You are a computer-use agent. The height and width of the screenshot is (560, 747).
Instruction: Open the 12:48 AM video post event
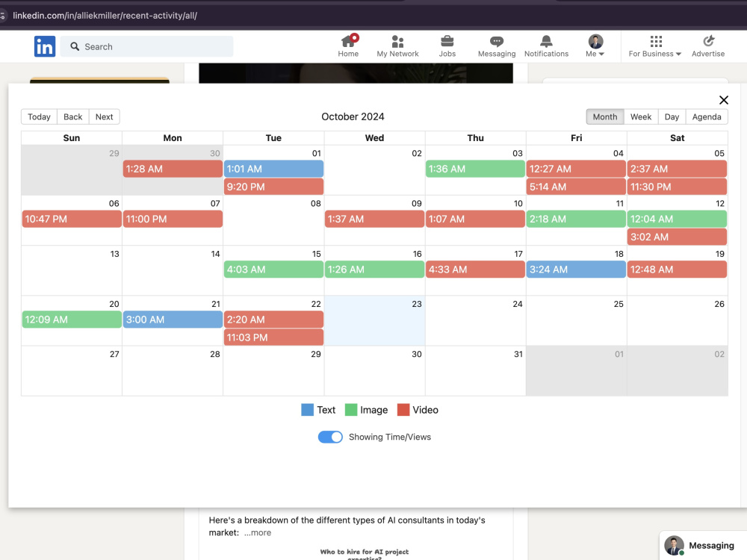click(x=677, y=270)
